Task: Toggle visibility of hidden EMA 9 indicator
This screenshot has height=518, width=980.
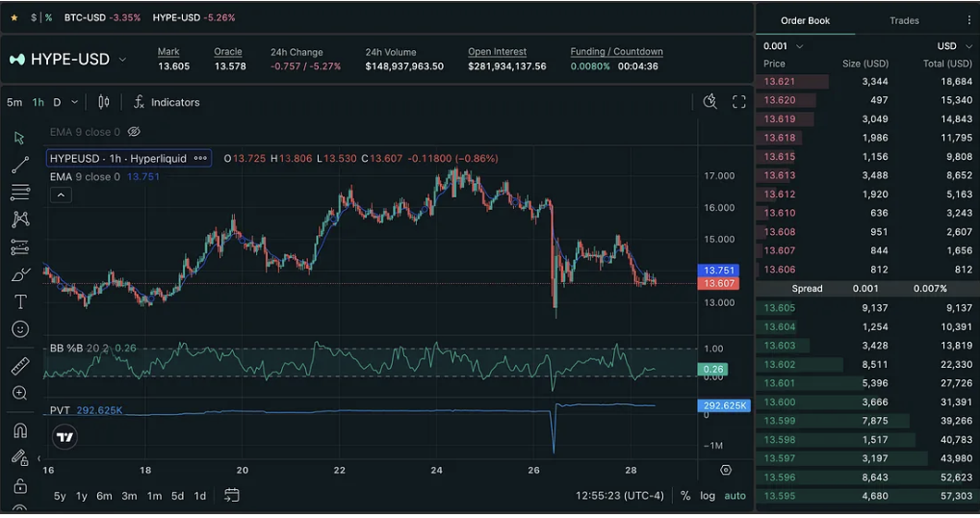Action: (x=134, y=132)
